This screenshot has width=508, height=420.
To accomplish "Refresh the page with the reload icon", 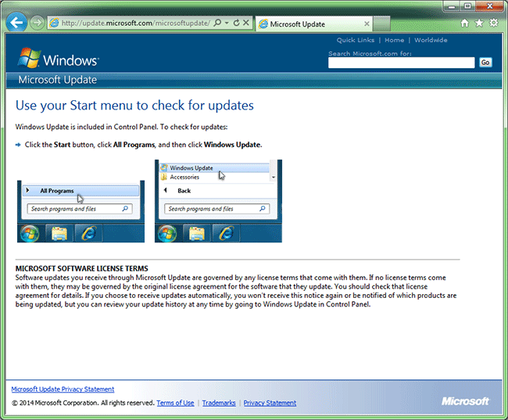I will point(235,23).
